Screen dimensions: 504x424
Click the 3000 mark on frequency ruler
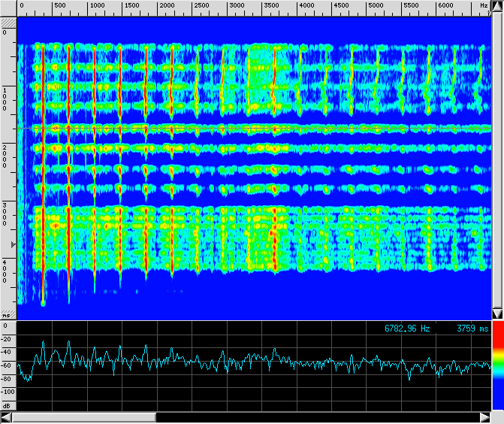[x=237, y=6]
